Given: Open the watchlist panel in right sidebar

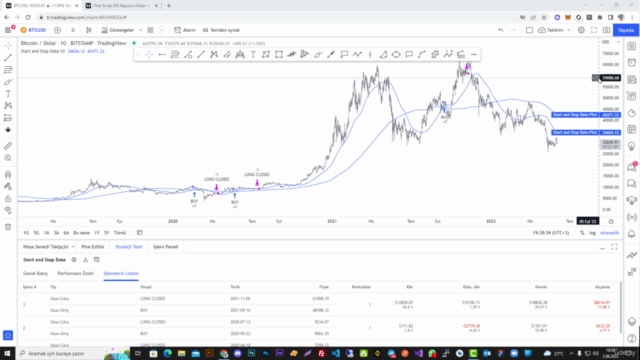Looking at the screenshot, I should point(632,46).
